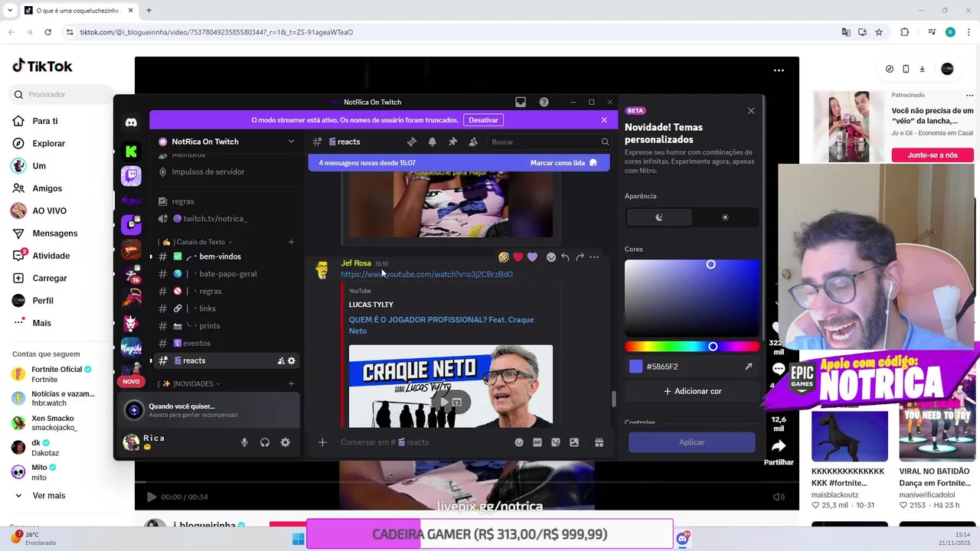This screenshot has height=551, width=980.
Task: Reply to Jef Rosa message arrow
Action: pyautogui.click(x=565, y=257)
